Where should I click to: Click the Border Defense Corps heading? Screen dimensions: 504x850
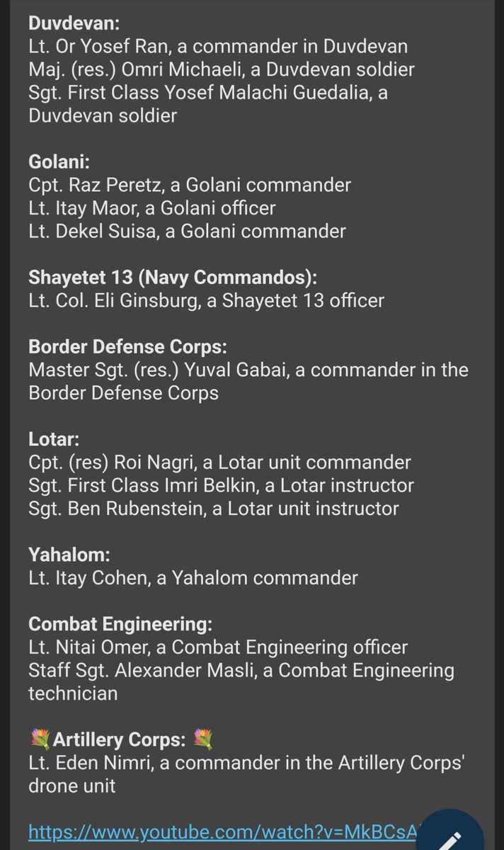(127, 346)
